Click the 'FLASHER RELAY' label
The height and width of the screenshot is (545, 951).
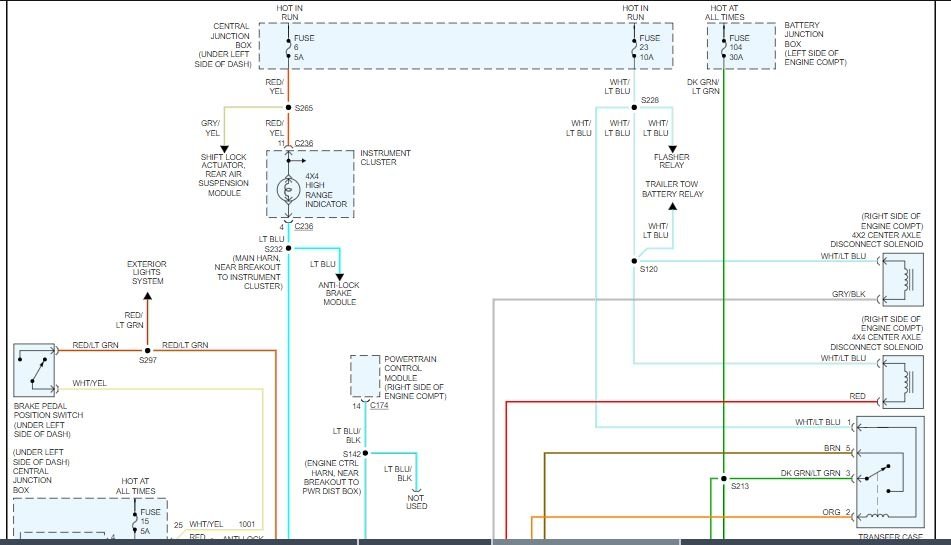[x=671, y=161]
